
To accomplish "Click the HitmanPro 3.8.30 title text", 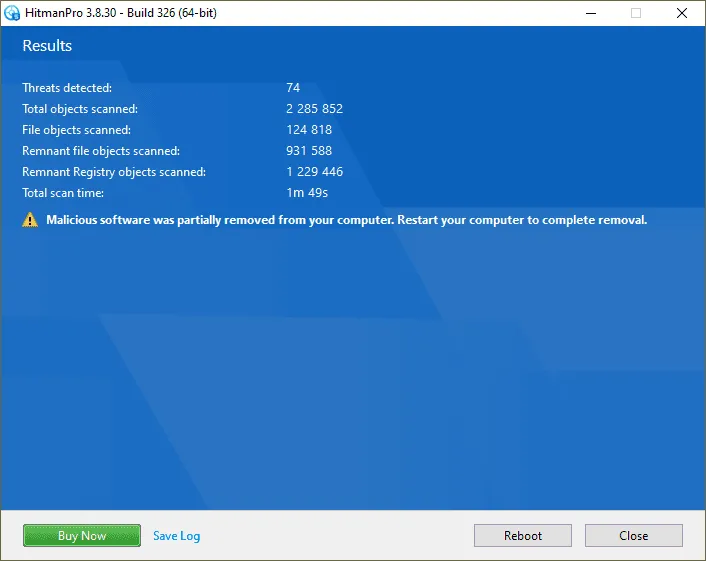I will [x=121, y=13].
